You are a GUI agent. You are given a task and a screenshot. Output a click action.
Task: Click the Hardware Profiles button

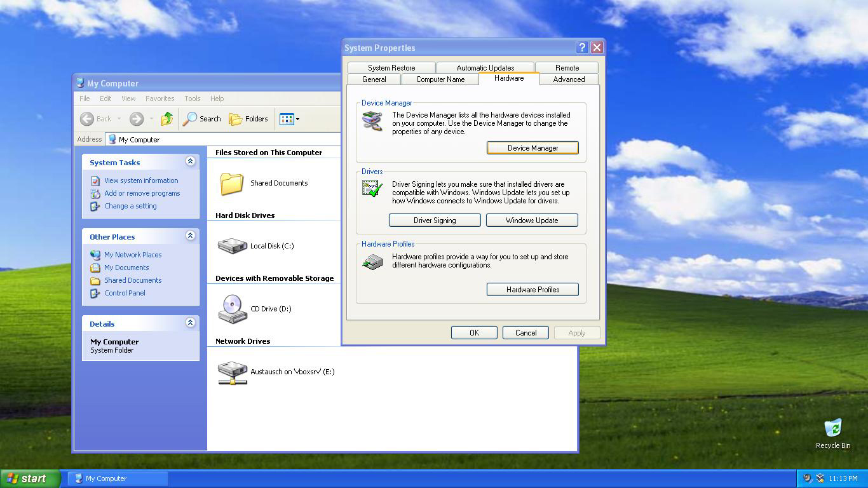532,290
